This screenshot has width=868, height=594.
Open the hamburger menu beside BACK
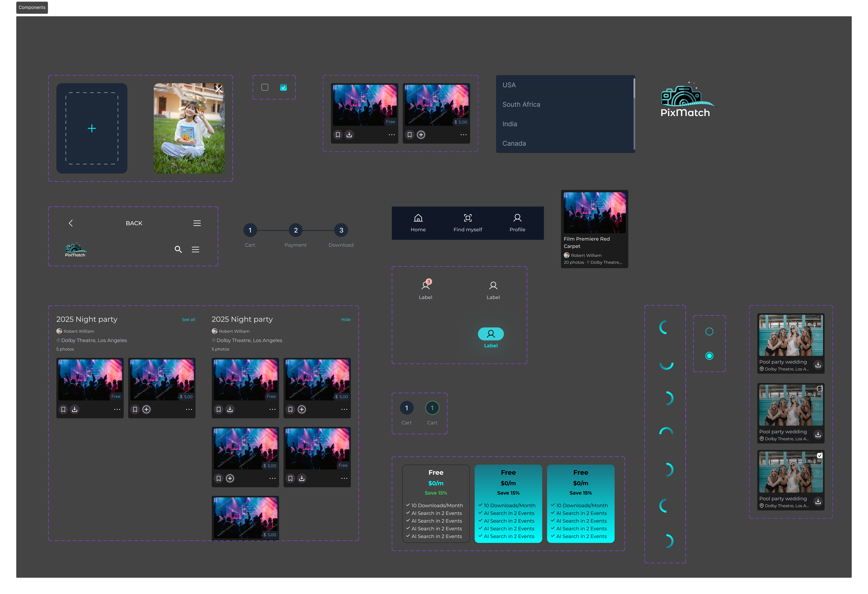point(197,223)
